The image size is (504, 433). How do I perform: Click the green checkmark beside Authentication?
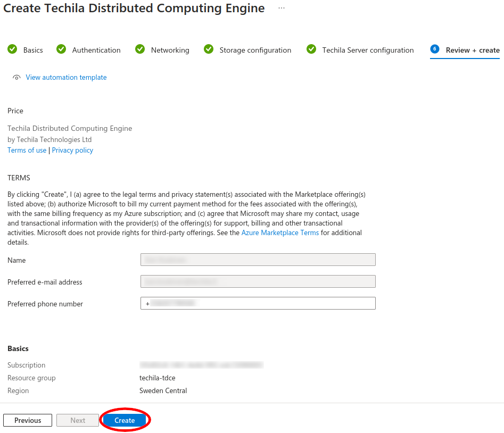click(x=61, y=49)
